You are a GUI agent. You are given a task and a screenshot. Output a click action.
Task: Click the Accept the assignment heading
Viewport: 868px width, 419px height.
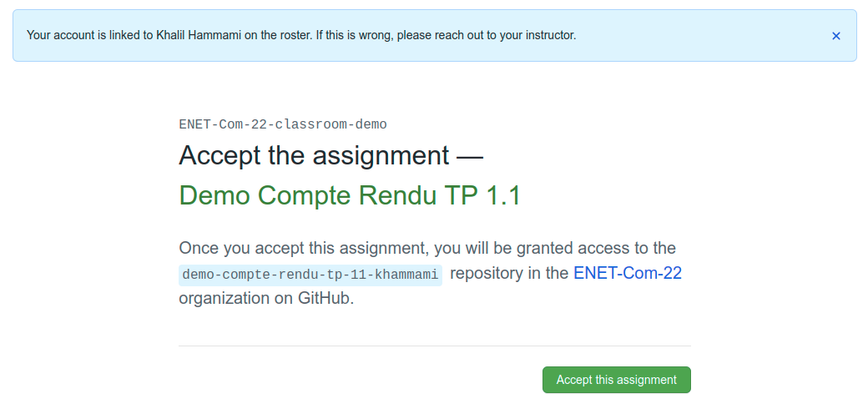click(314, 156)
